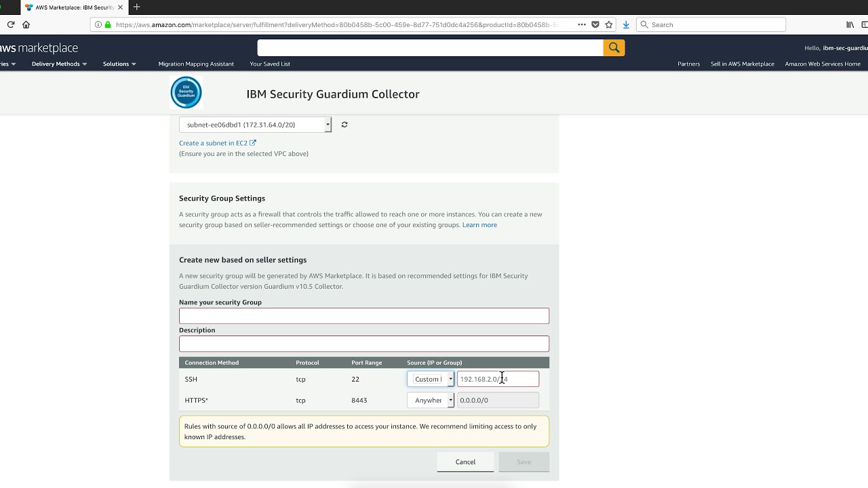Open the HTTPS source Anywhere dropdown
The height and width of the screenshot is (488, 868).
tap(431, 400)
